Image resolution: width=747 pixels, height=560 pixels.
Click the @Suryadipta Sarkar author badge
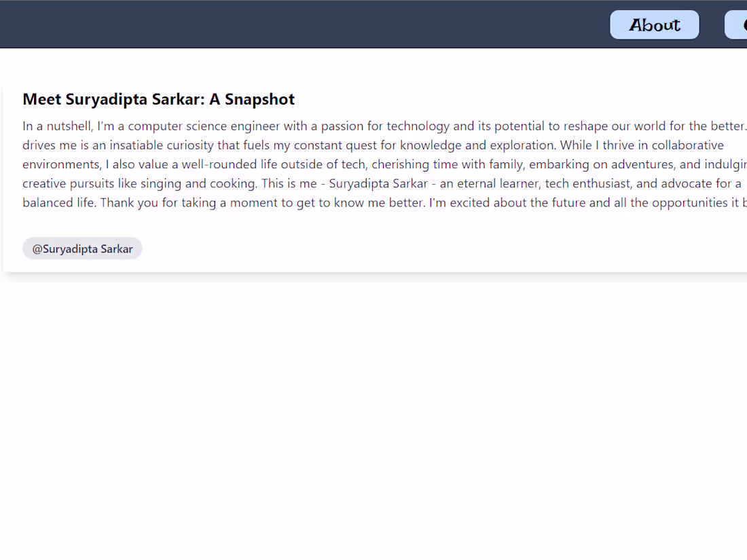pyautogui.click(x=82, y=248)
